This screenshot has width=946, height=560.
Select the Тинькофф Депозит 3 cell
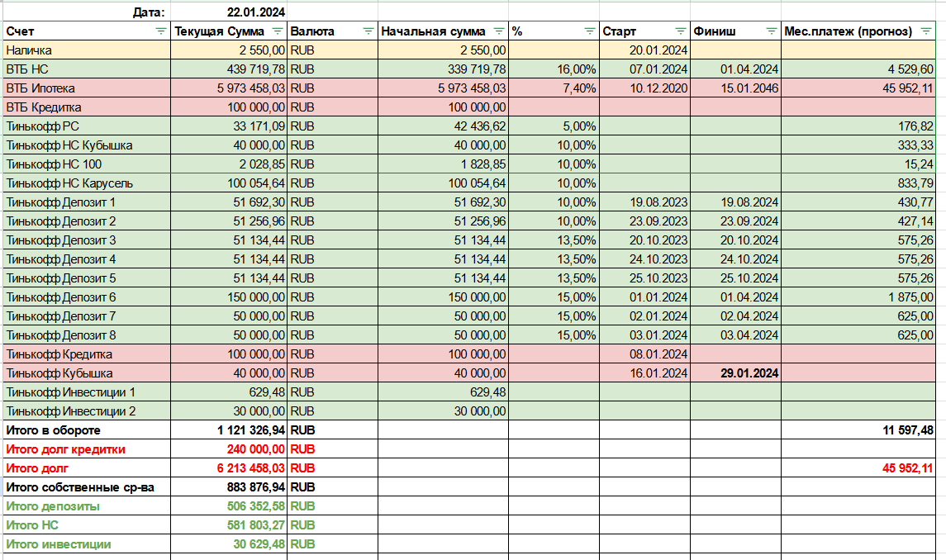(x=87, y=240)
